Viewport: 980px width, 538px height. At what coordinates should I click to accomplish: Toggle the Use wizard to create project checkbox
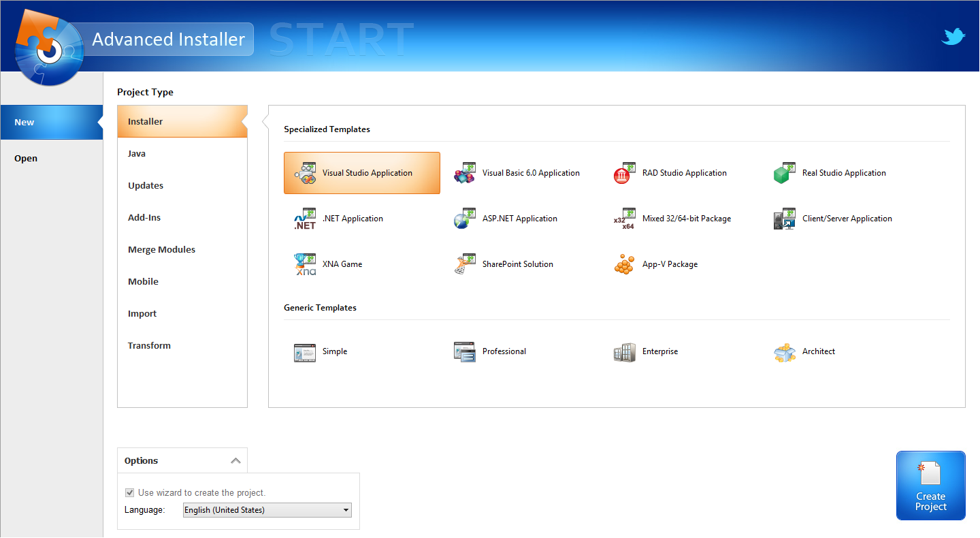(x=130, y=493)
